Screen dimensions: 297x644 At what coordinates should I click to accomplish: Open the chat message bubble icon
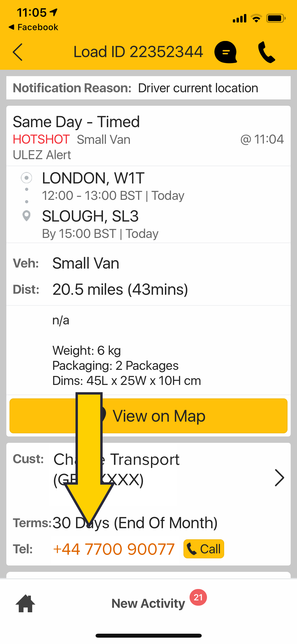226,52
